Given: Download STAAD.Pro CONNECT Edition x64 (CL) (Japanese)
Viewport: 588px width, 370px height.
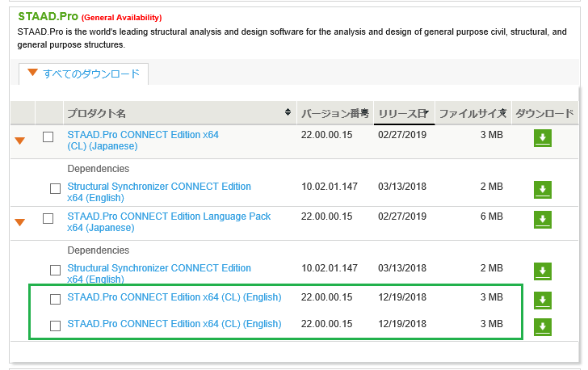Looking at the screenshot, I should [542, 137].
